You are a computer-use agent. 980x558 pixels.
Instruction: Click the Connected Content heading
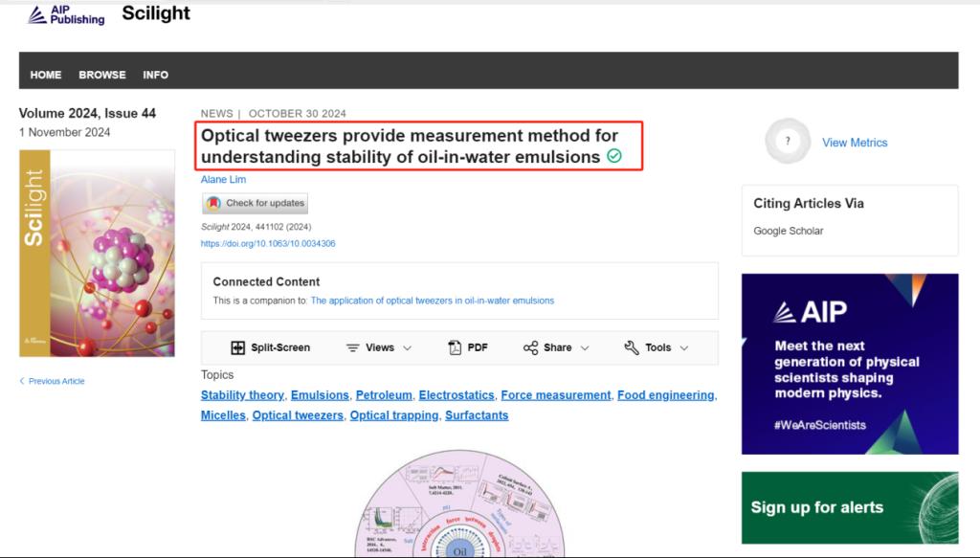(266, 281)
